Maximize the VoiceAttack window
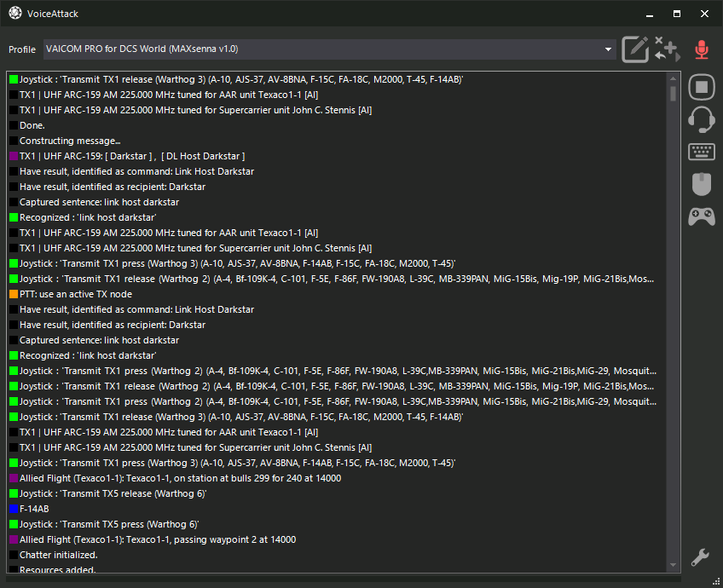This screenshot has width=723, height=588. coord(676,14)
